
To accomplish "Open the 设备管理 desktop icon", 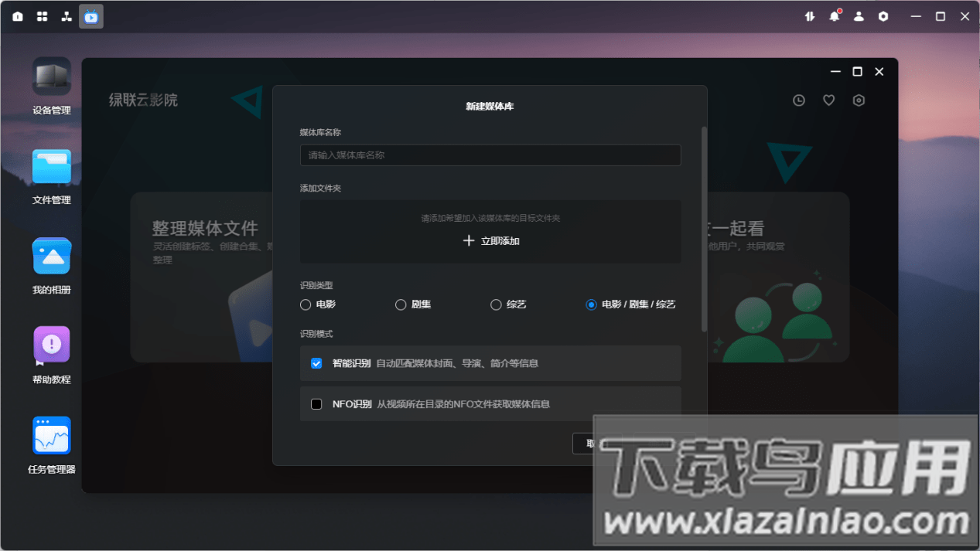I will (51, 78).
